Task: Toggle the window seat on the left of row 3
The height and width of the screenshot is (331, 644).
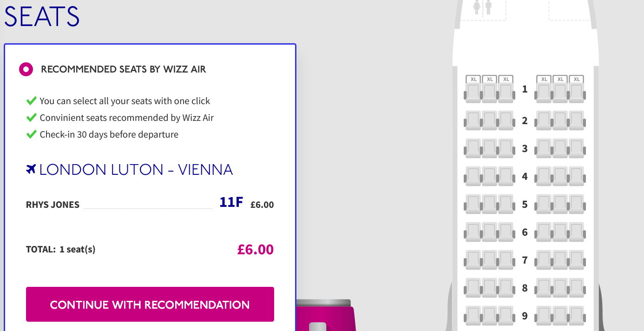Action: pos(473,148)
